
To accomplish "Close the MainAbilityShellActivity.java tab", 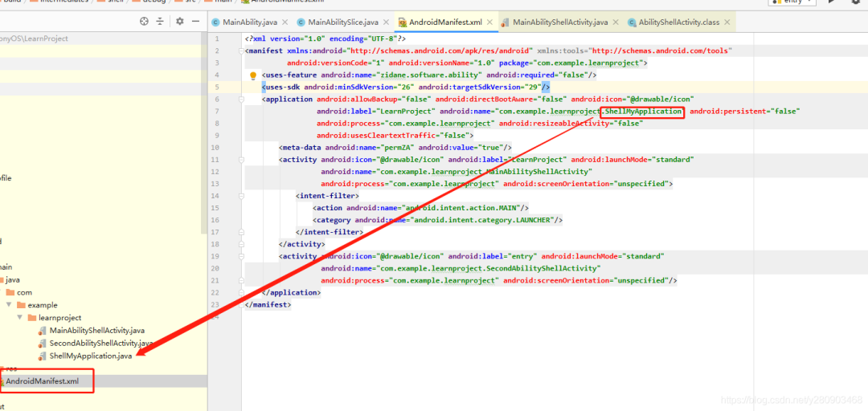I will pos(615,22).
